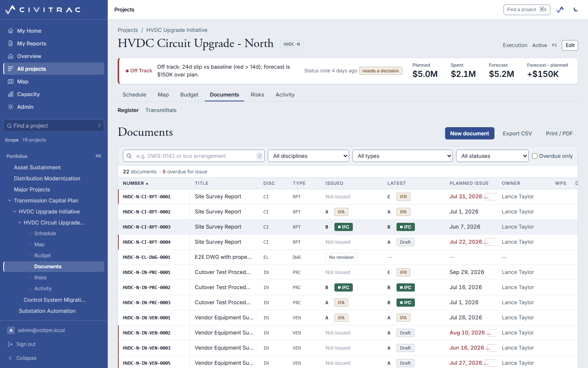This screenshot has width=588, height=368.
Task: Open Substation Automation in tree
Action: 47,311
